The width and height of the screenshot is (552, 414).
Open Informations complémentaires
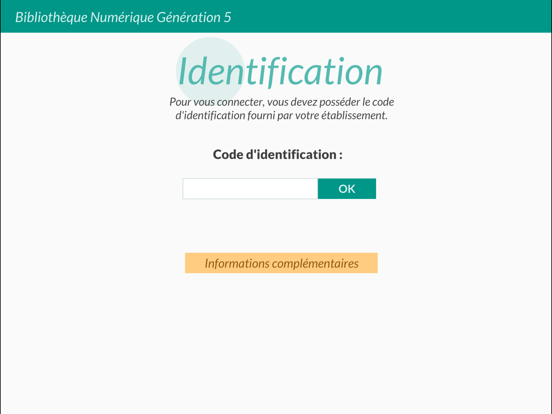point(281,263)
